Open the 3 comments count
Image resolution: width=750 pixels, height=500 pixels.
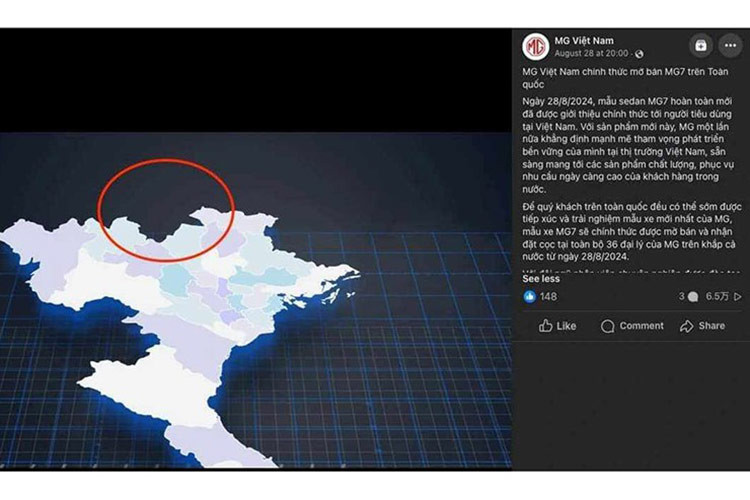click(688, 297)
